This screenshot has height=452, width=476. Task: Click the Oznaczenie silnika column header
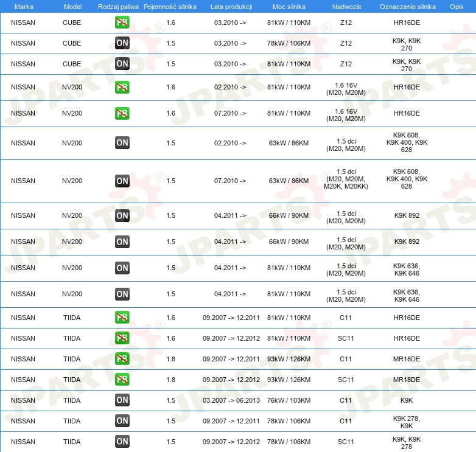(x=407, y=7)
